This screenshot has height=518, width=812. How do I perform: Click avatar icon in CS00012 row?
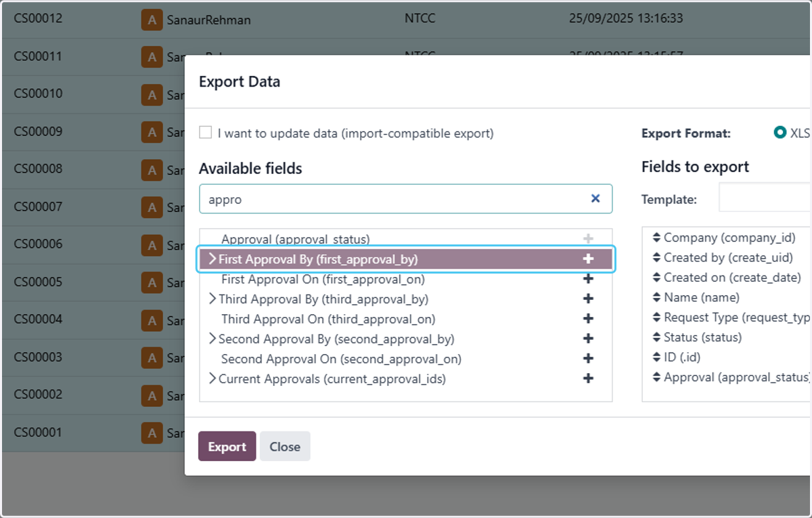(152, 19)
